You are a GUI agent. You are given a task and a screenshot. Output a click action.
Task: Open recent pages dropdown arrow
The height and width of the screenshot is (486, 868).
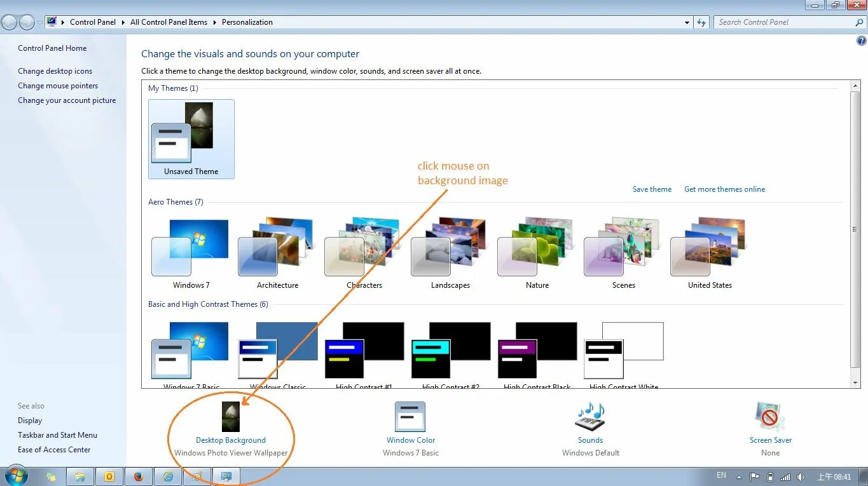(x=39, y=22)
